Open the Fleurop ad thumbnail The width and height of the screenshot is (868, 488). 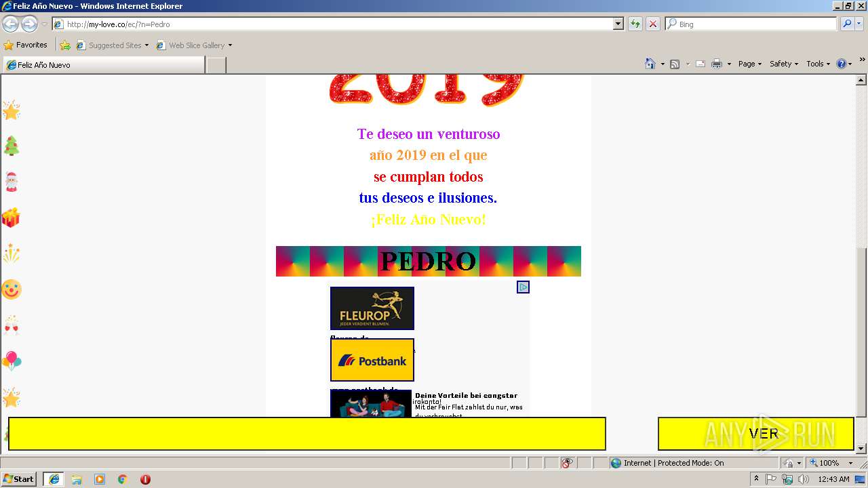[x=372, y=308]
